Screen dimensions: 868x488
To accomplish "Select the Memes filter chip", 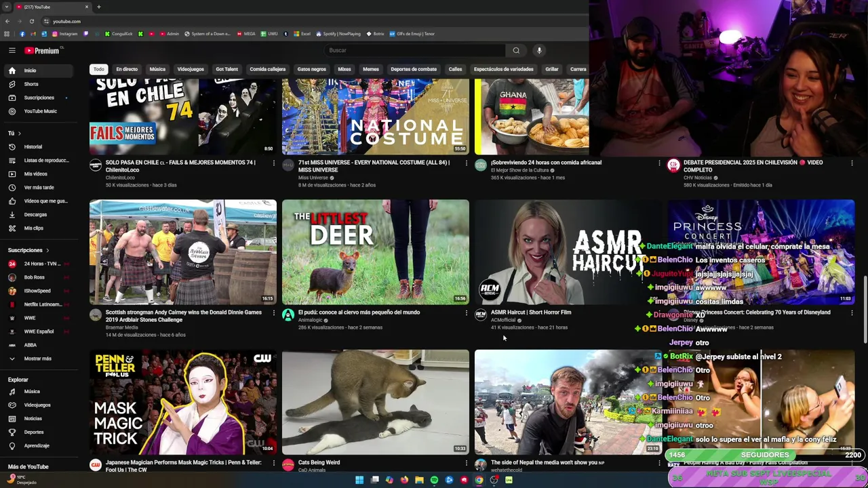I will [x=371, y=69].
